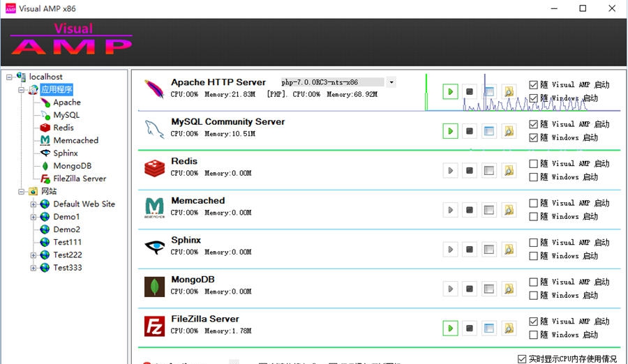Start the Sphinx service
The image size is (628, 364).
pyautogui.click(x=450, y=250)
